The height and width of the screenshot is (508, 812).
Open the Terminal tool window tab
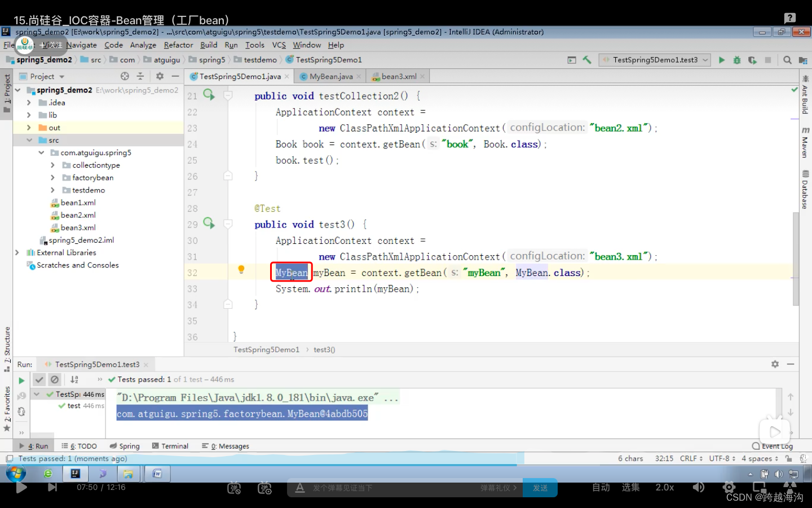[170, 446]
